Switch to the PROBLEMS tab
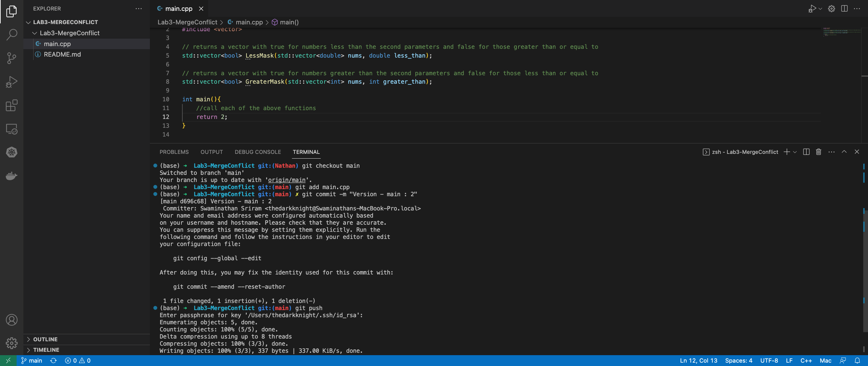Screen dimensions: 868x366 click(x=174, y=152)
